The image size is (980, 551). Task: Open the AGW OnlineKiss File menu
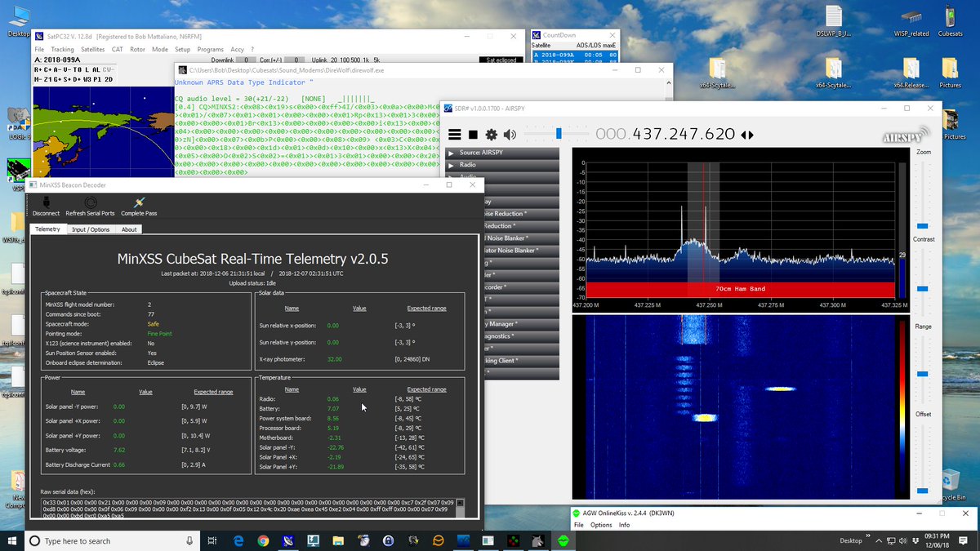pyautogui.click(x=579, y=525)
